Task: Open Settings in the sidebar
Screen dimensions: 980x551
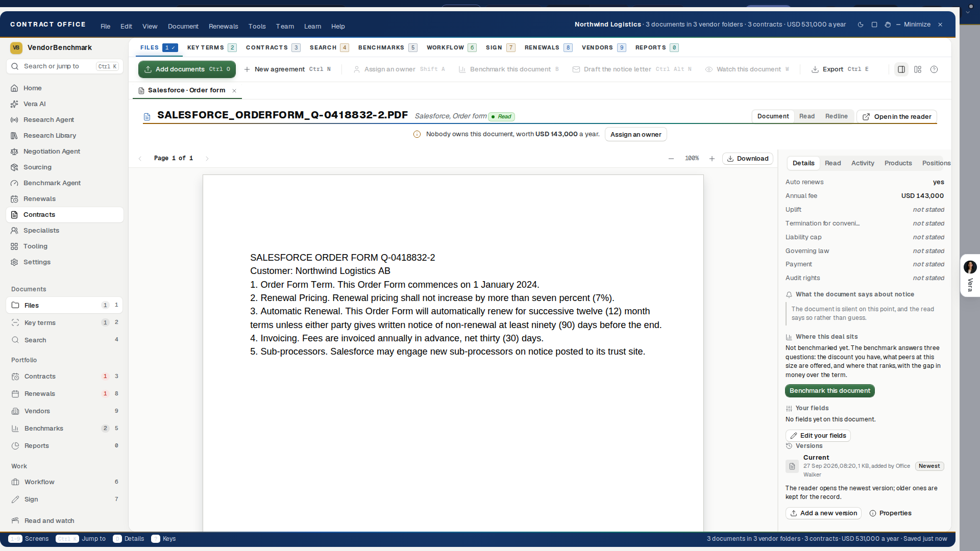Action: click(65, 262)
